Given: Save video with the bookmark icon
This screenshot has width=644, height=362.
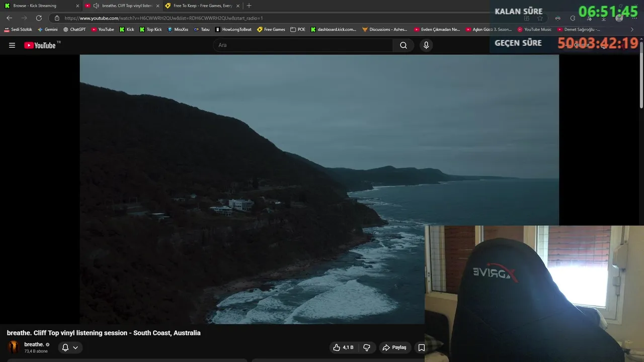Looking at the screenshot, I should [x=422, y=347].
